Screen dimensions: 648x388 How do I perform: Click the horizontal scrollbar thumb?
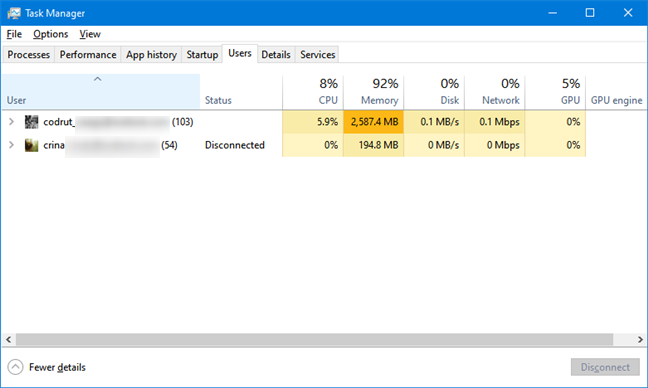[x=314, y=339]
